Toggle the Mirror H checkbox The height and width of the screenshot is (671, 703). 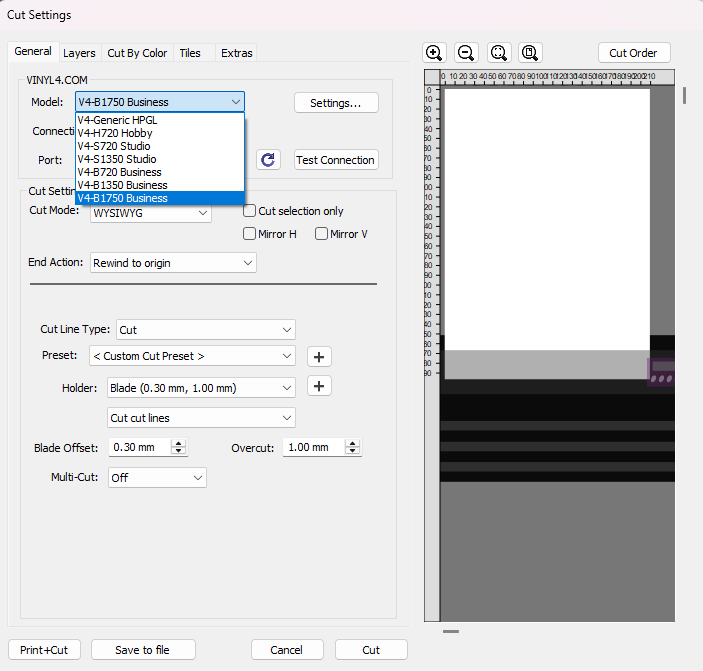tap(250, 234)
